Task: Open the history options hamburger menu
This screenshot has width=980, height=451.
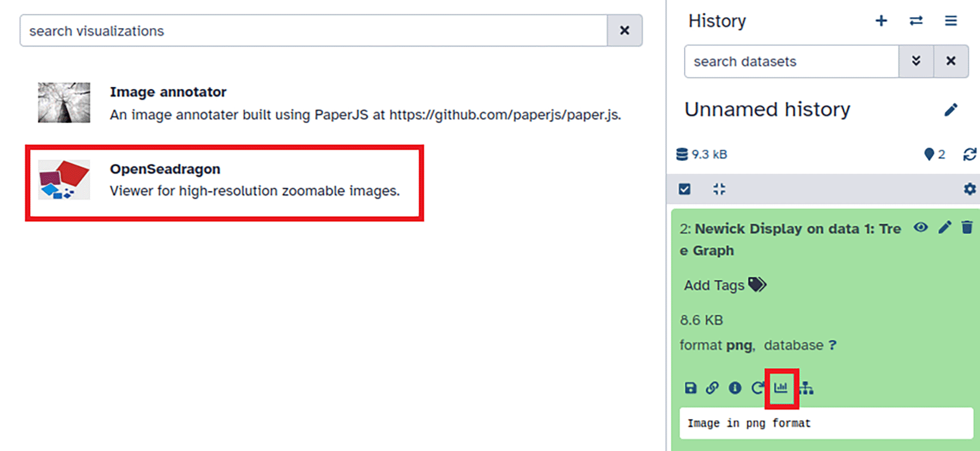Action: coord(951,21)
